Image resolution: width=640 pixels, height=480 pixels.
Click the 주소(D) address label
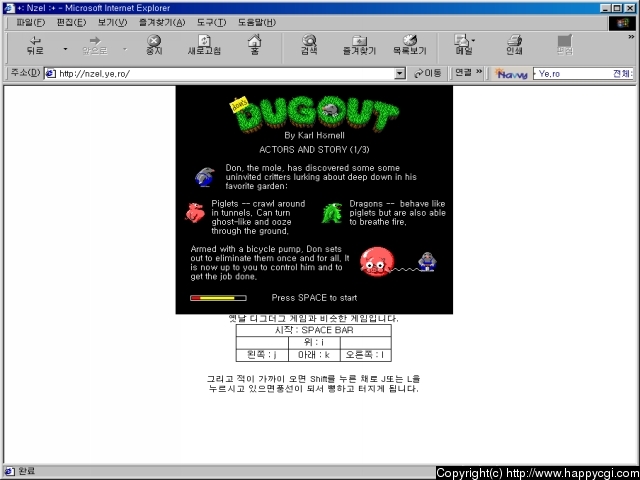(x=25, y=73)
